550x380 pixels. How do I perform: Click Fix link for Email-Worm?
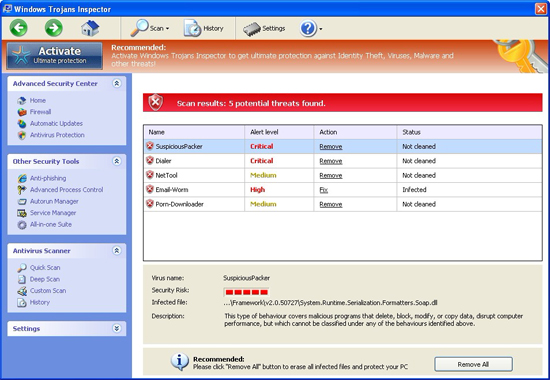pyautogui.click(x=323, y=190)
